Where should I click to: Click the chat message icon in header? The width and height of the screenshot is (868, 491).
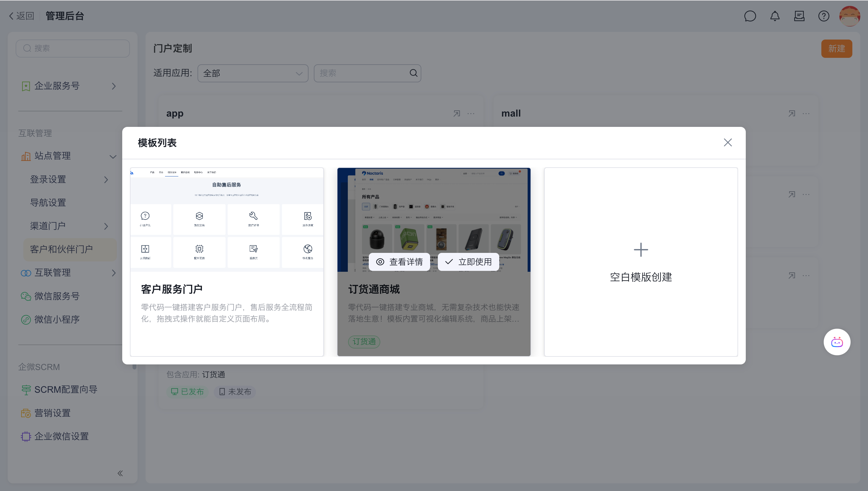click(750, 16)
